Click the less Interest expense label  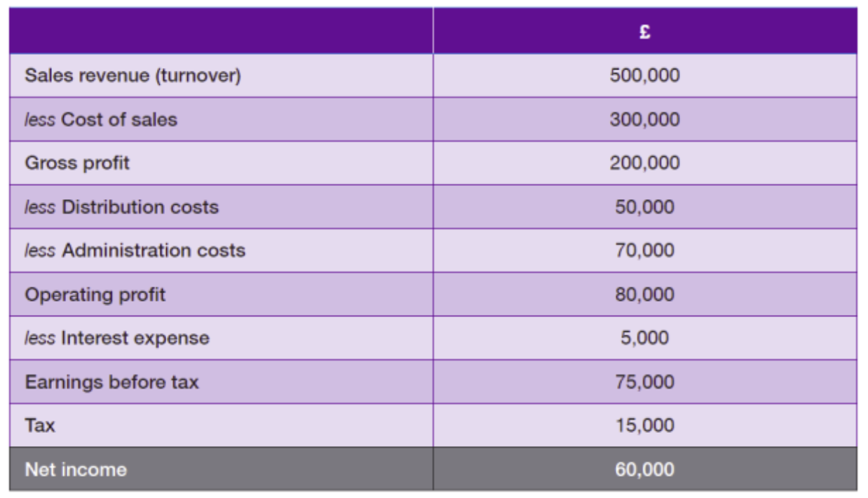pos(116,338)
